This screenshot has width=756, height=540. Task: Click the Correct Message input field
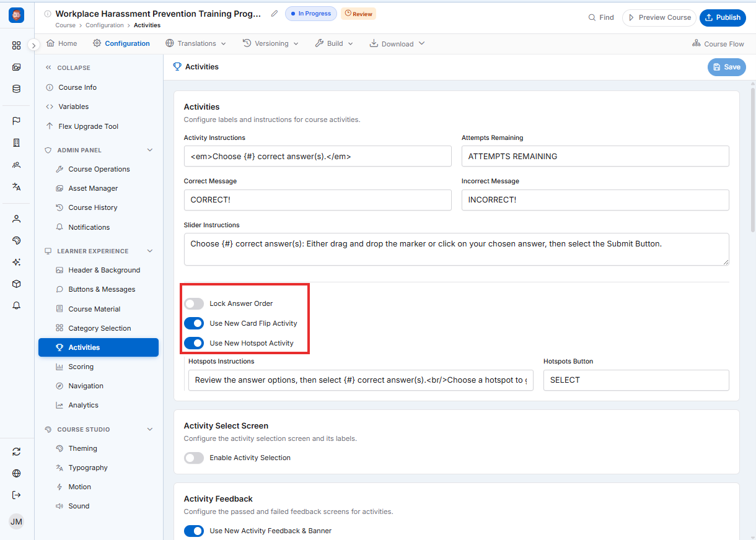317,200
